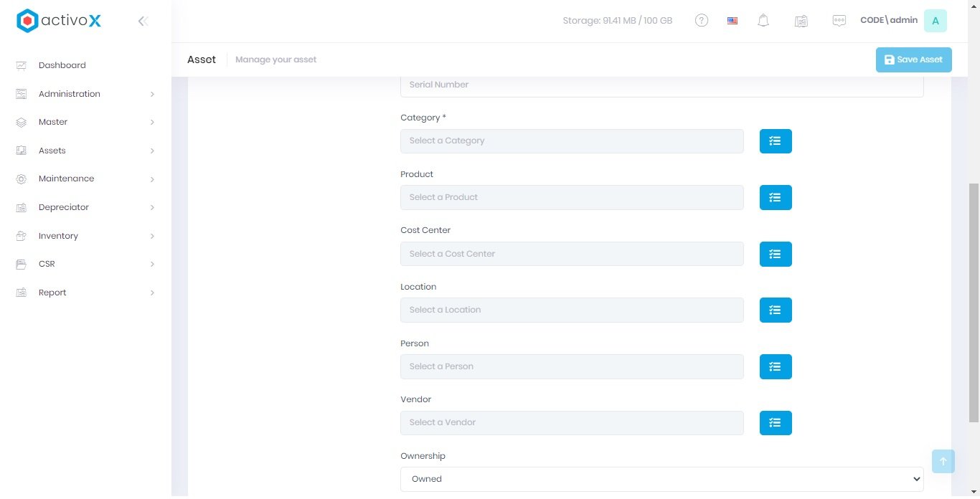This screenshot has height=499, width=980.
Task: Collapse the sidebar with double-chevron icon
Action: (143, 21)
